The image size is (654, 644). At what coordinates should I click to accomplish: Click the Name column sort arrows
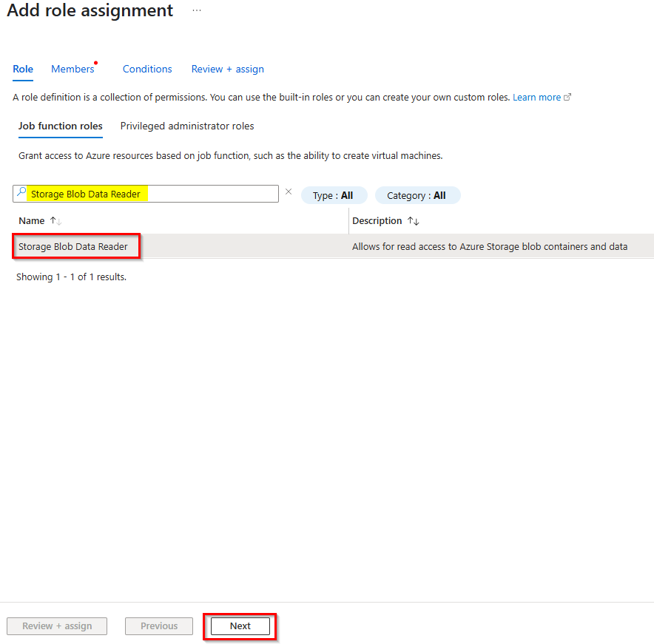55,220
